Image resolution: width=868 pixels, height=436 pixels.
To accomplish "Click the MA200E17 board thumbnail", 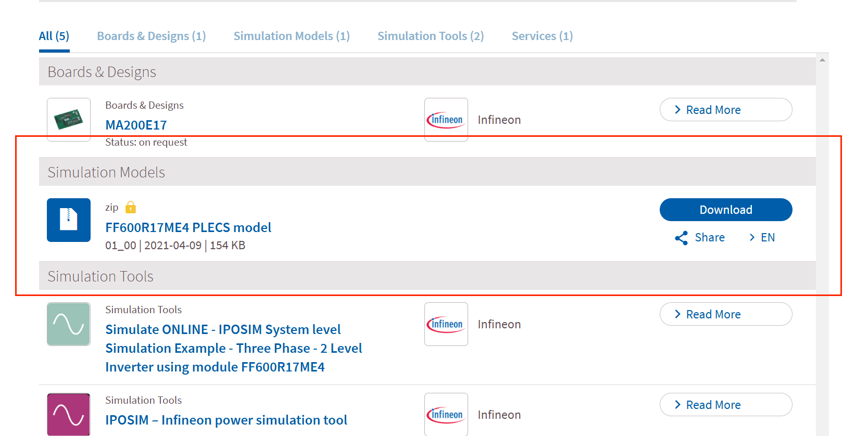I will (69, 120).
